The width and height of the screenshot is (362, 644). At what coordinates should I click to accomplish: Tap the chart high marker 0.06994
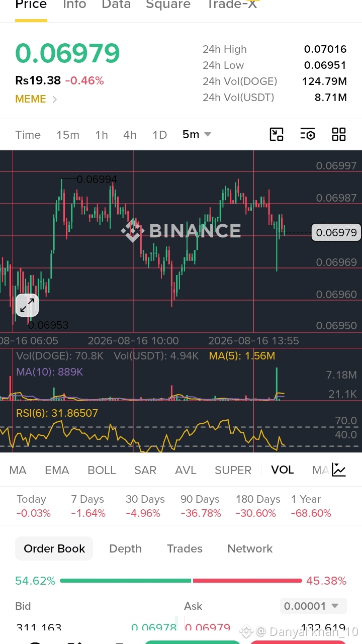tap(97, 179)
